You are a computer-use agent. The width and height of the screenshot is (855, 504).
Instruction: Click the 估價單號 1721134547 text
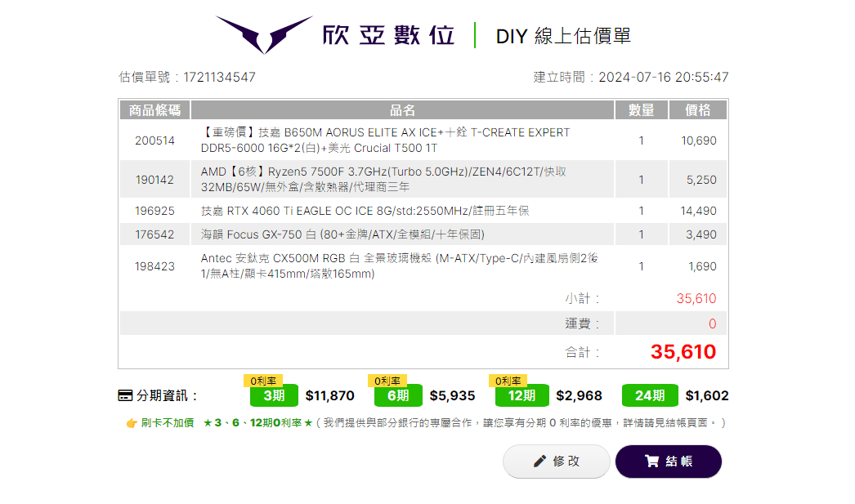click(x=187, y=78)
